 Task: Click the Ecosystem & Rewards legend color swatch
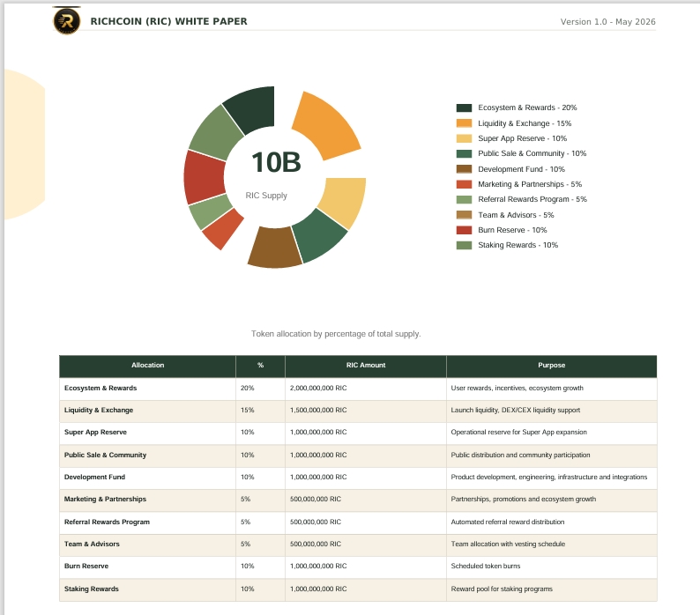tap(464, 108)
